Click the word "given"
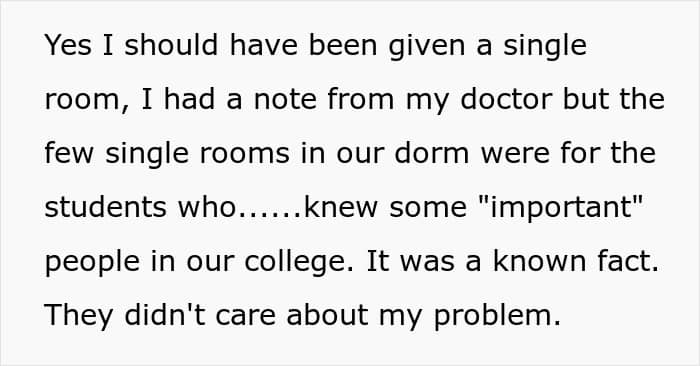This screenshot has height=366, width=700. tap(427, 46)
